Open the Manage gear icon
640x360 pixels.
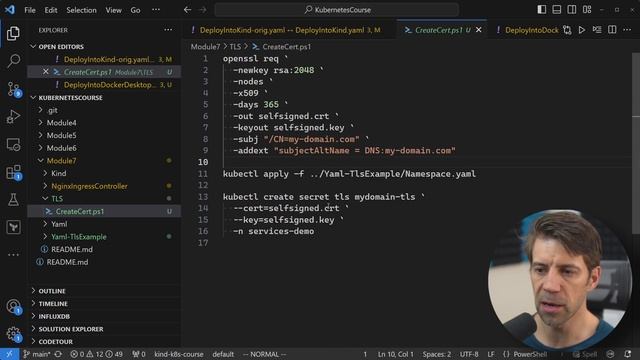coord(13,334)
